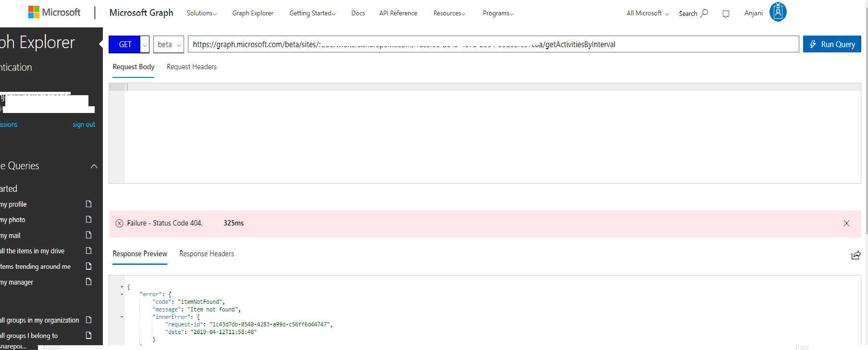Click document icon beside all groups in my organization

point(88,320)
